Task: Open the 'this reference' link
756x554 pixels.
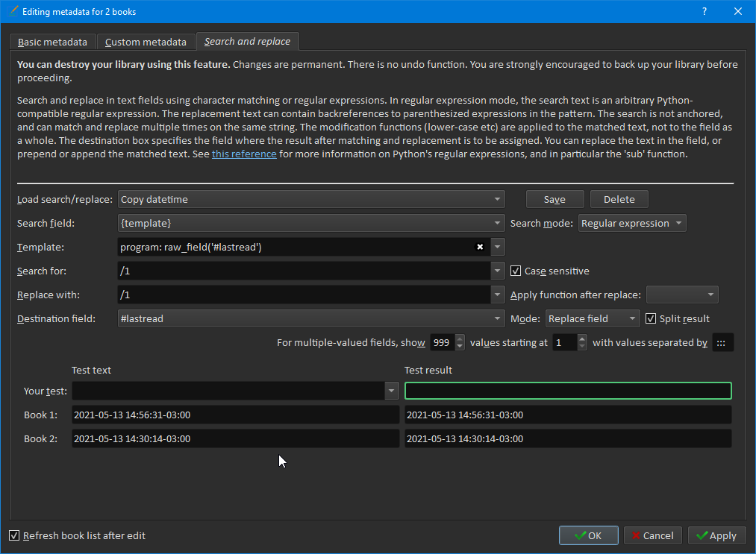Action: (244, 154)
